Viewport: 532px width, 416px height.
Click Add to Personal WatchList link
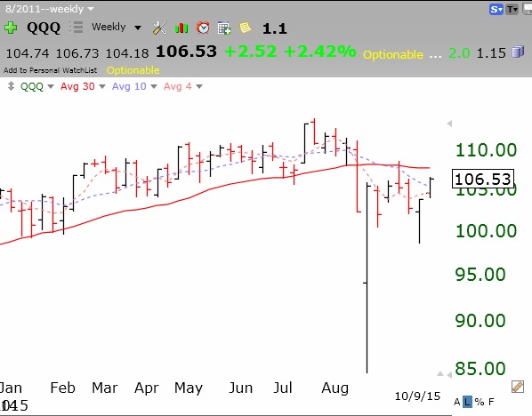tap(50, 70)
